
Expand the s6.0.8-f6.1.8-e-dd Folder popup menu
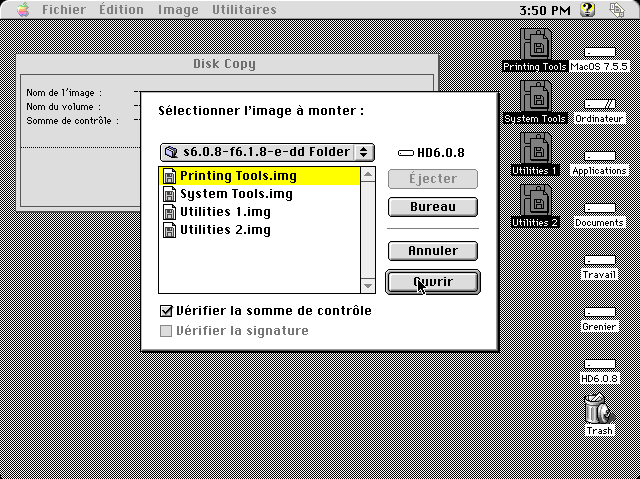[266, 152]
